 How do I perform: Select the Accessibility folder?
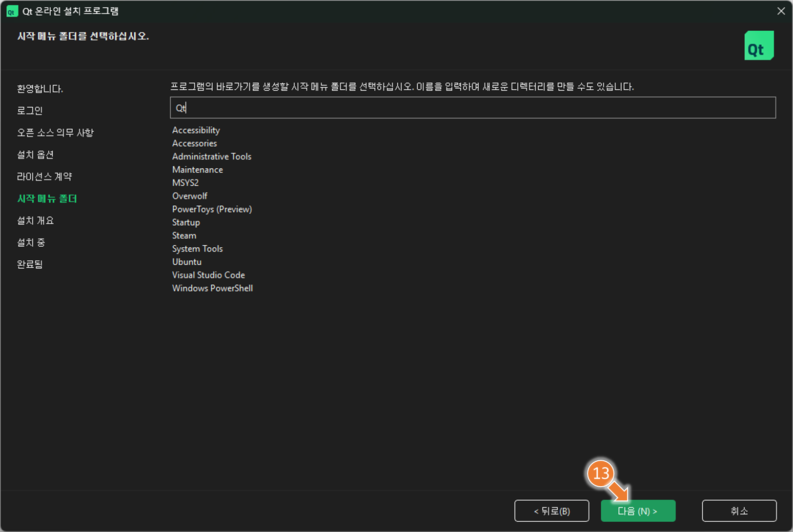(x=196, y=130)
